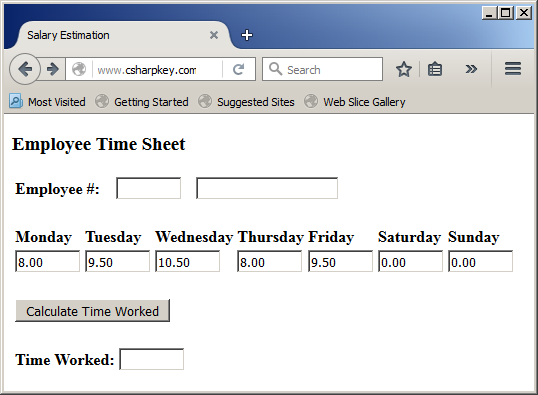Click the Saturday hours field
538x395 pixels.
[410, 261]
